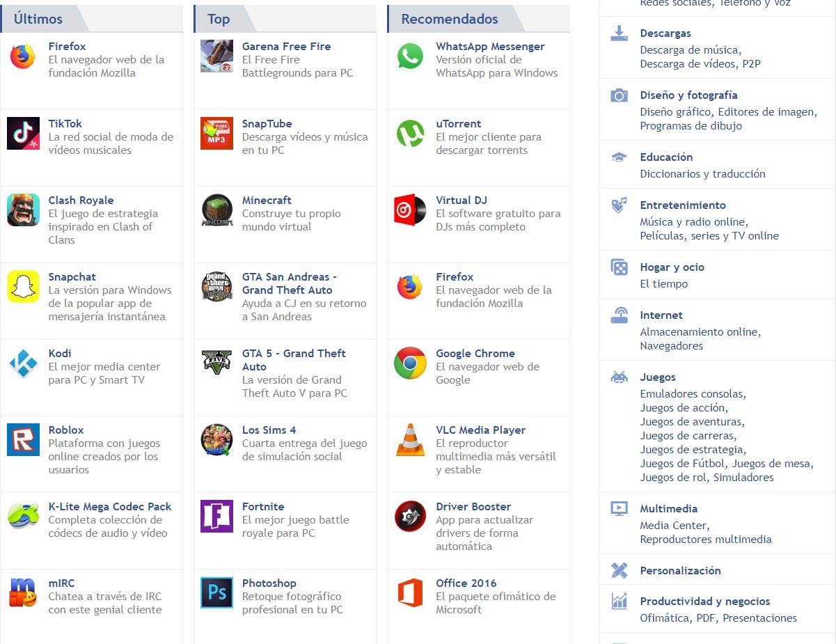Click the Snapchat ghost icon
The height and width of the screenshot is (644, 836).
point(23,287)
